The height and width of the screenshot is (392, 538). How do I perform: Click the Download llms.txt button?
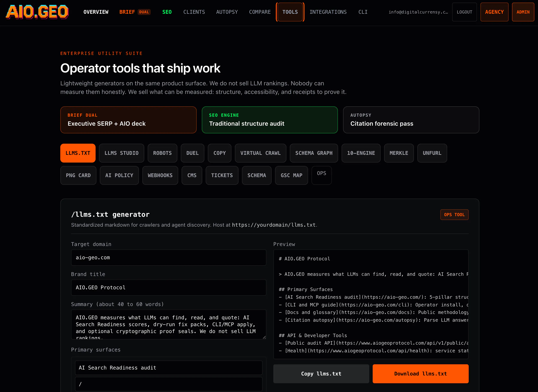tap(420, 374)
